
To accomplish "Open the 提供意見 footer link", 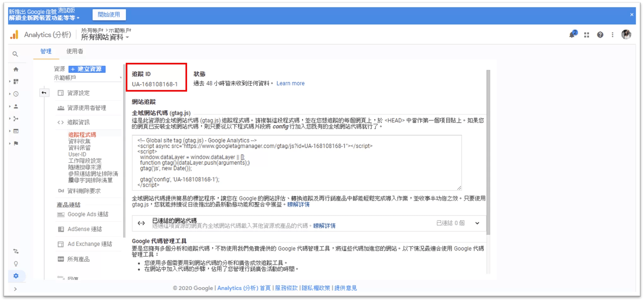I will [345, 288].
